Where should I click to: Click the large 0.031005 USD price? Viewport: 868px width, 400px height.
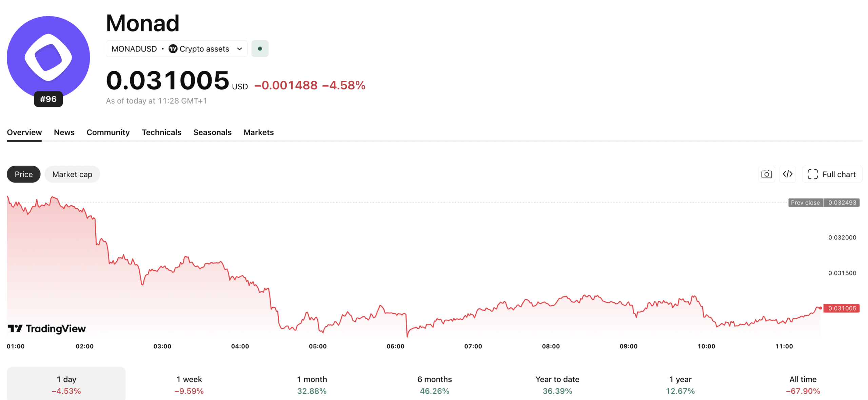tap(177, 81)
